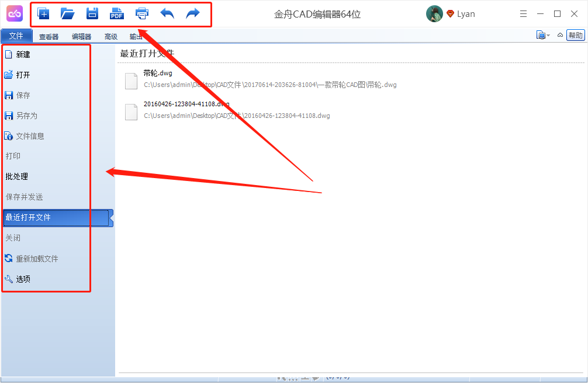The width and height of the screenshot is (588, 383).
Task: Select 最近打开文件 in the file menu
Action: pos(58,218)
